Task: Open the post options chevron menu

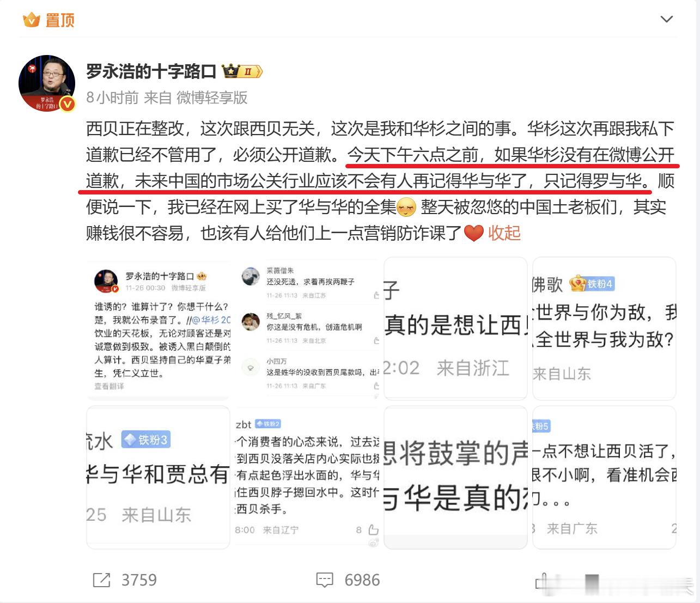Action: [x=666, y=20]
